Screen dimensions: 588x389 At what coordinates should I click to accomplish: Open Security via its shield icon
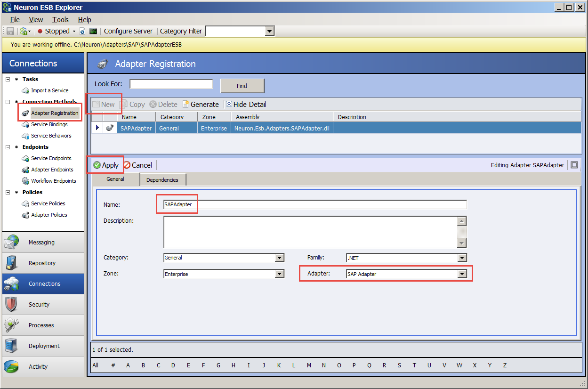click(11, 305)
